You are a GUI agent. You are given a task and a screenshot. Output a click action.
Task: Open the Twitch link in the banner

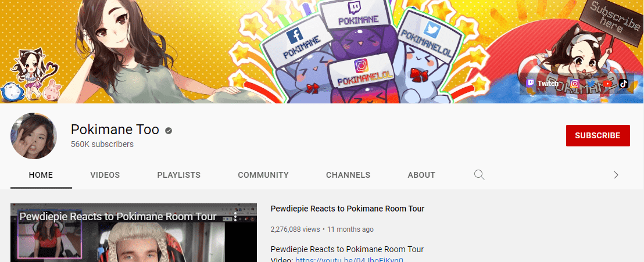[542, 84]
